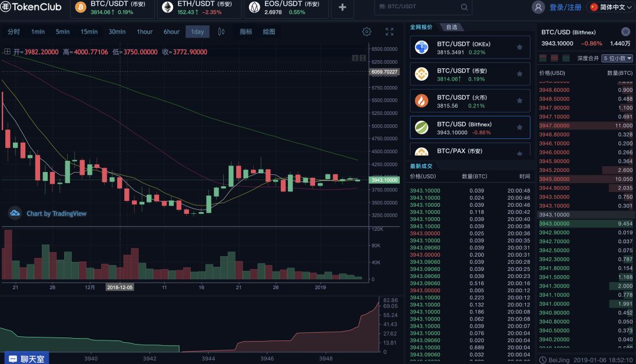Screen dimensions: 636x364
Task: Click the clock icon beside BeiJing time
Action: 543,359
